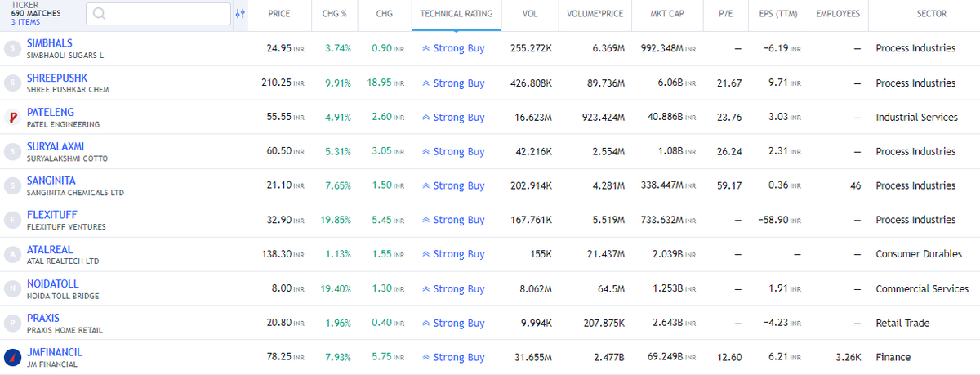Click the magnifier icon in ticker search
This screenshot has height=375, width=980.
(100, 14)
